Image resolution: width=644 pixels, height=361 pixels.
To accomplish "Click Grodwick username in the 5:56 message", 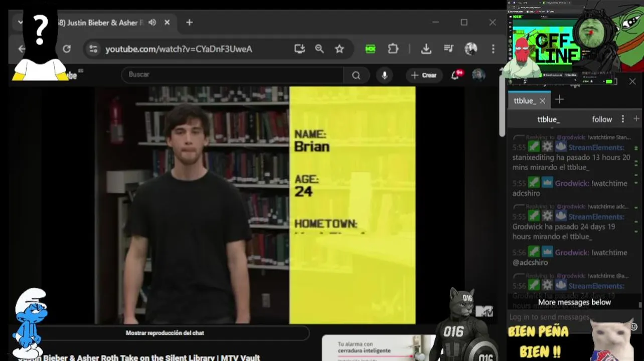I will pyautogui.click(x=572, y=253).
